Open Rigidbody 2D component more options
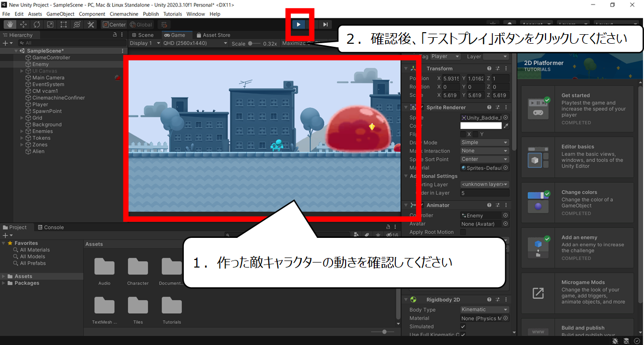 [x=506, y=300]
